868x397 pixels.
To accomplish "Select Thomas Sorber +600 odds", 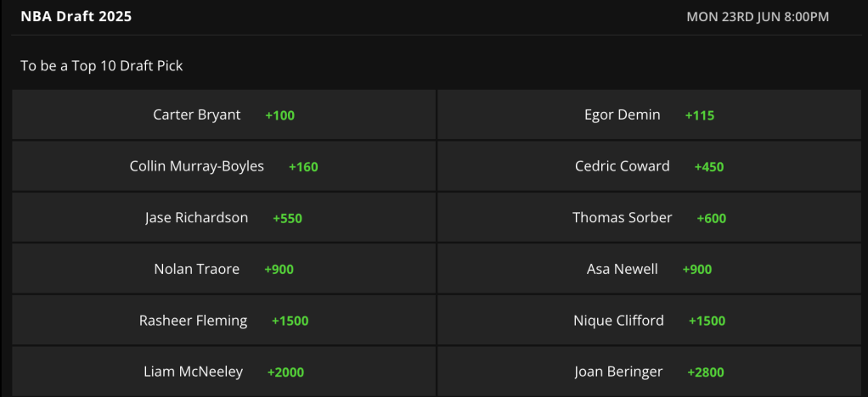I will click(650, 218).
